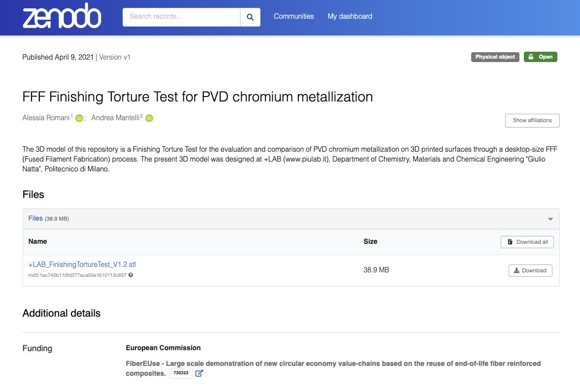Viewport: 580px width, 392px height.
Task: Click the Download all button
Action: coord(527,242)
